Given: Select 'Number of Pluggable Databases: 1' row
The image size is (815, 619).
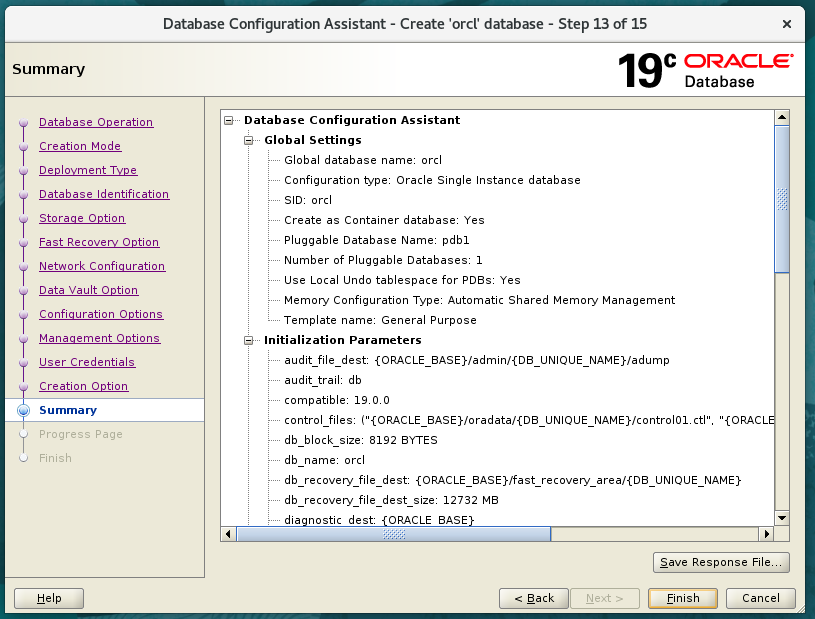Looking at the screenshot, I should [x=383, y=260].
